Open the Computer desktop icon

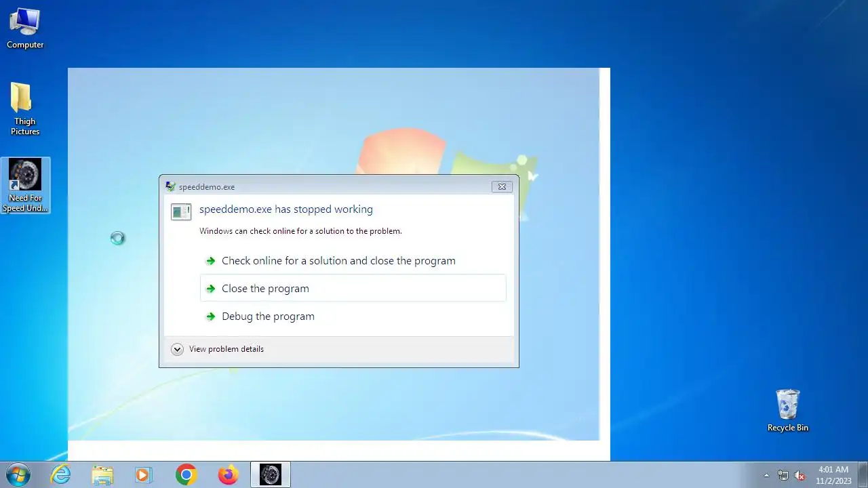pyautogui.click(x=25, y=28)
